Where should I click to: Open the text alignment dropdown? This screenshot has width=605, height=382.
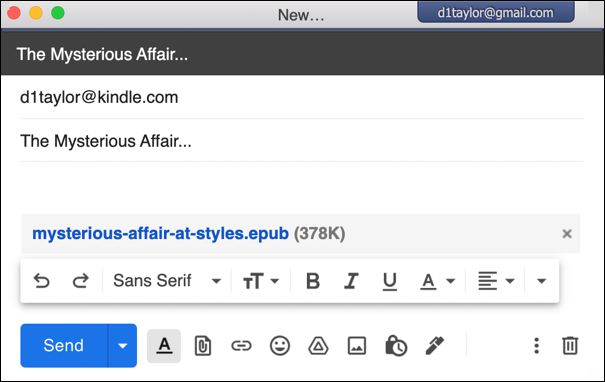click(x=496, y=281)
